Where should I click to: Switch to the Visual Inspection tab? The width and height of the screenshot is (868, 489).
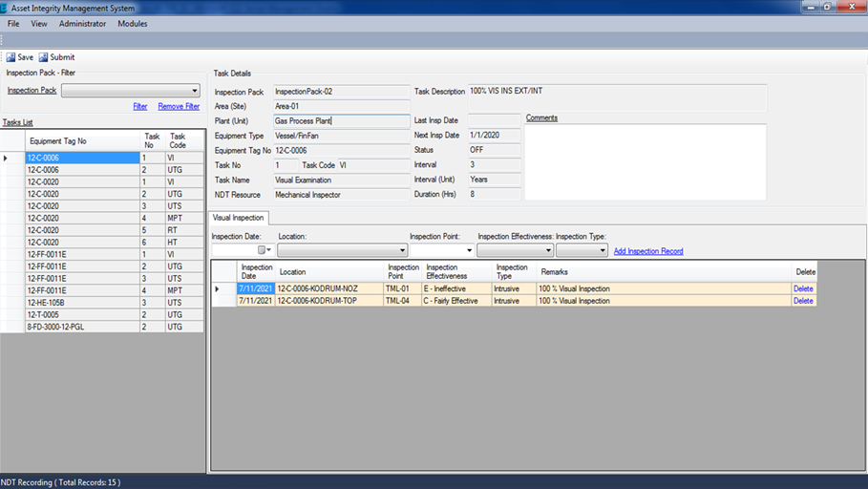pos(239,218)
